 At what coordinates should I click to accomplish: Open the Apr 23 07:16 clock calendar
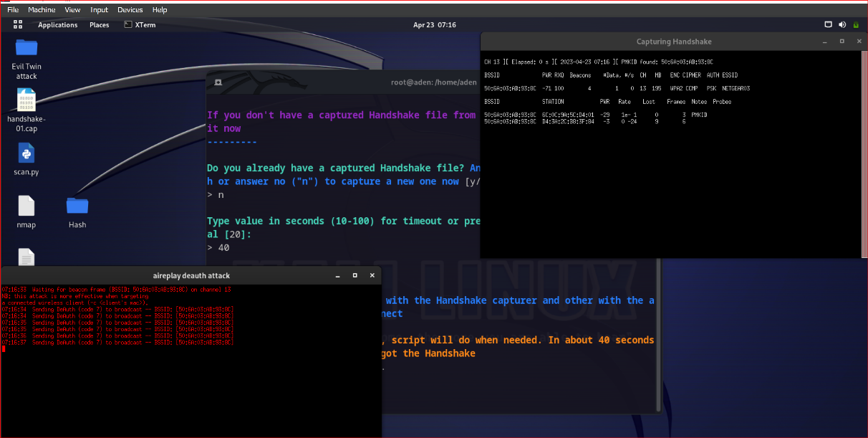tap(435, 24)
